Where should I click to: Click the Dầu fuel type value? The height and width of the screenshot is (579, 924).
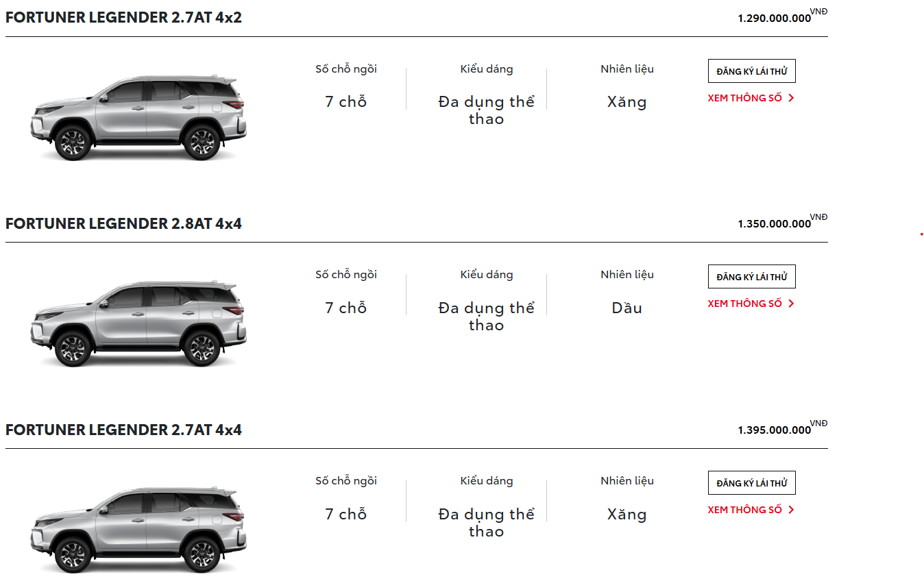click(627, 308)
